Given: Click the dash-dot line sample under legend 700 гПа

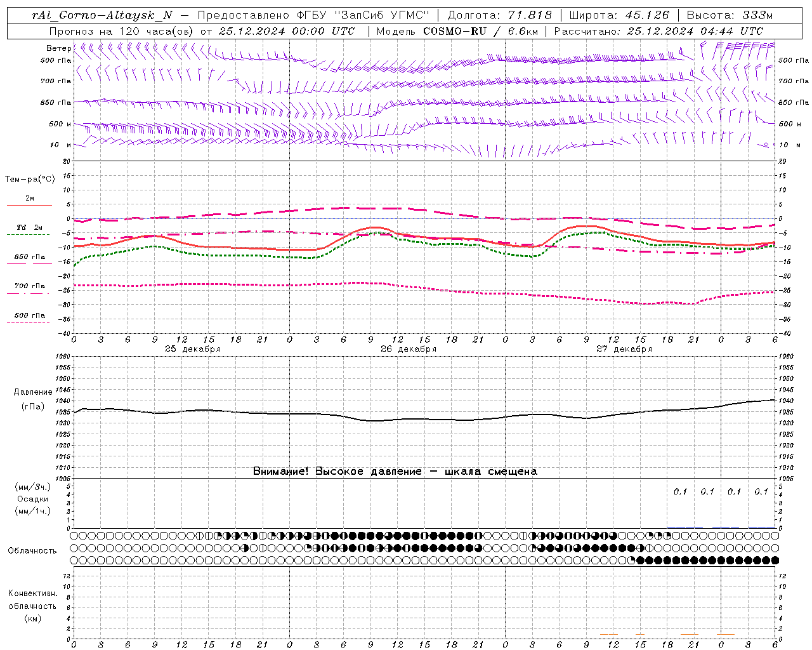Looking at the screenshot, I should point(28,293).
